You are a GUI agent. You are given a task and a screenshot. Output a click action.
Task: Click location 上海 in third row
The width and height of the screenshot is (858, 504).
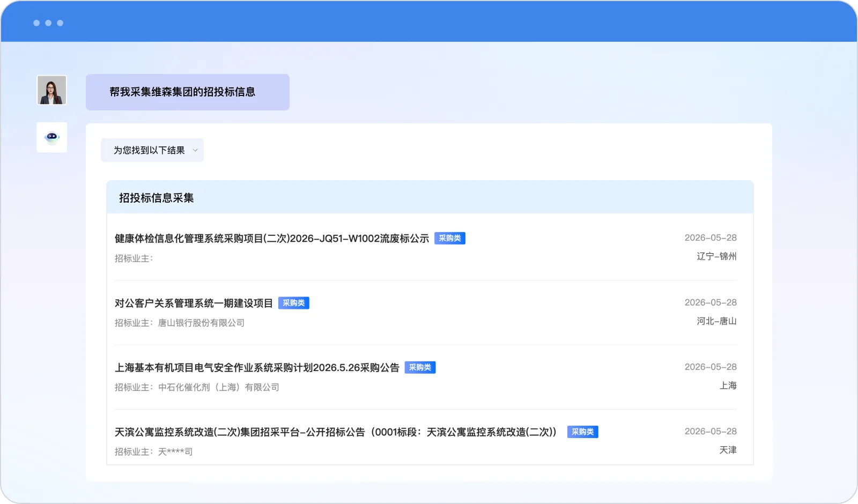pyautogui.click(x=728, y=386)
